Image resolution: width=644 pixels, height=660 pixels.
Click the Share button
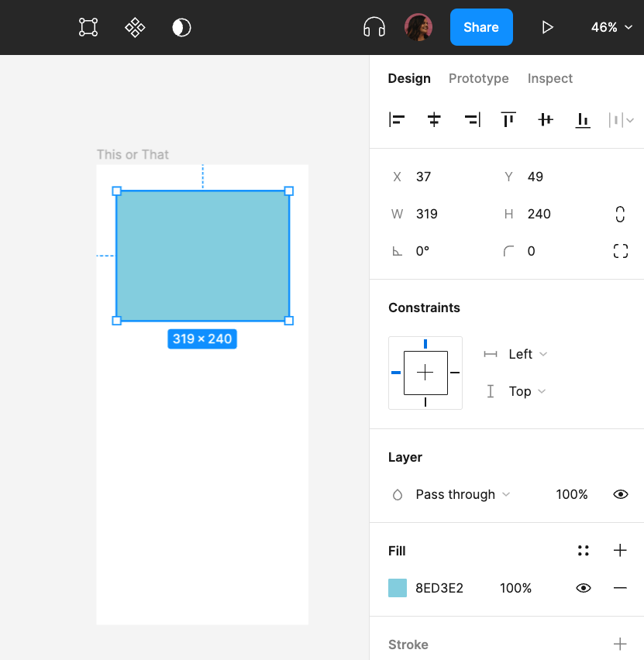click(481, 27)
